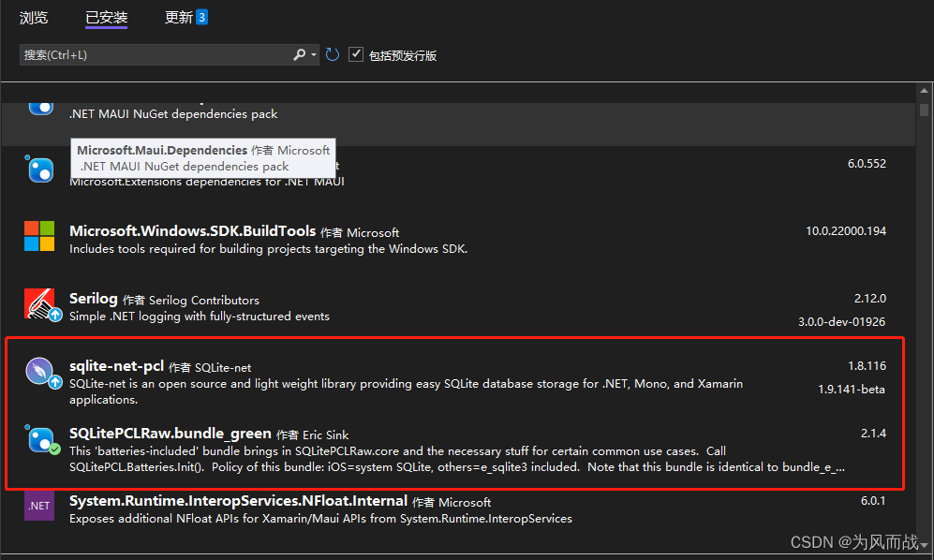This screenshot has width=934, height=560.
Task: Click version 6.0.552
Action: 867,163
